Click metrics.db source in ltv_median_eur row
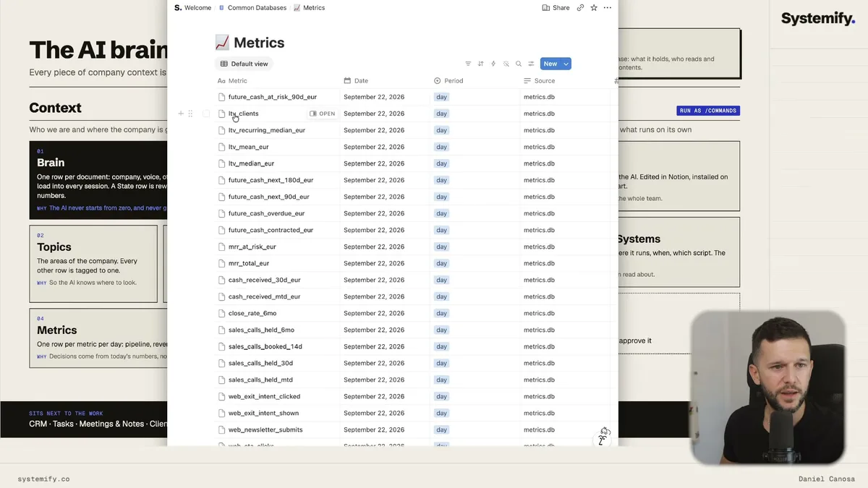 [x=539, y=163]
